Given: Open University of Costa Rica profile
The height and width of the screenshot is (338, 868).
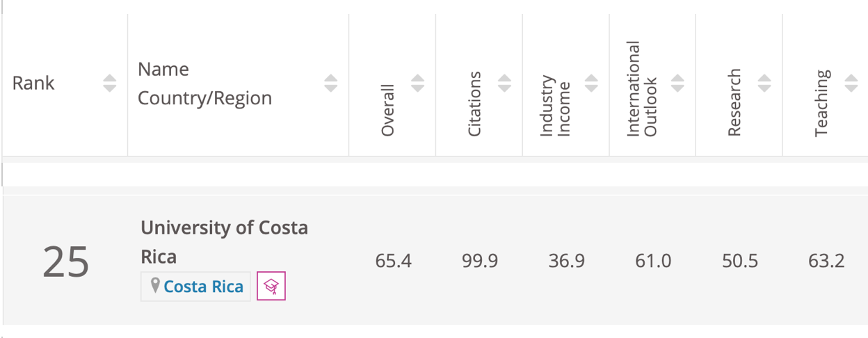Looking at the screenshot, I should tap(224, 242).
